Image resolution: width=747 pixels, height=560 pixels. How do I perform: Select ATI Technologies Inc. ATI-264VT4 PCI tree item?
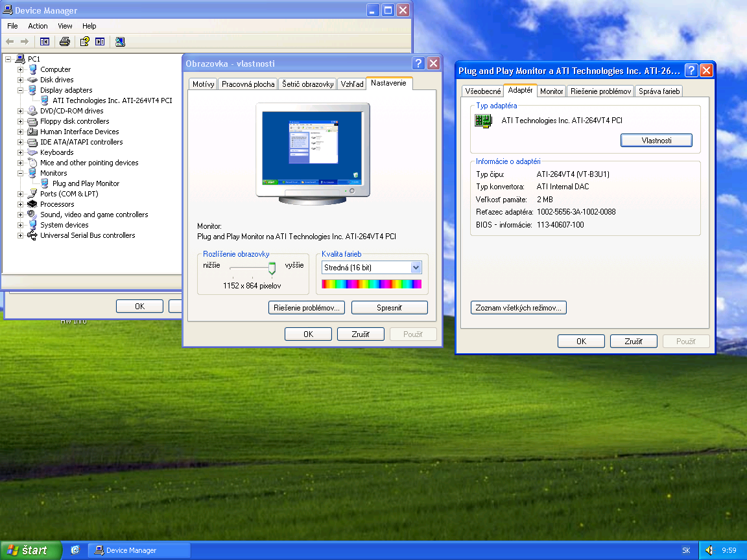112,100
